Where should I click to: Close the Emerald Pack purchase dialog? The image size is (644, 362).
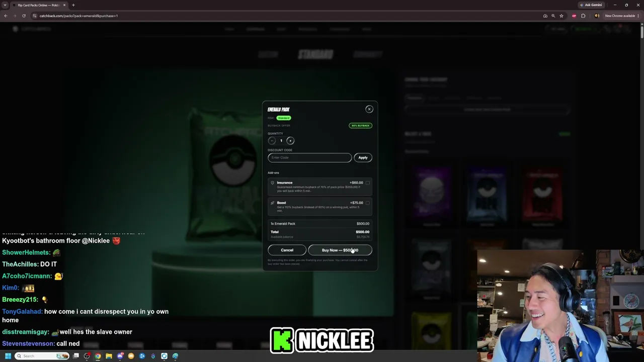point(369,109)
